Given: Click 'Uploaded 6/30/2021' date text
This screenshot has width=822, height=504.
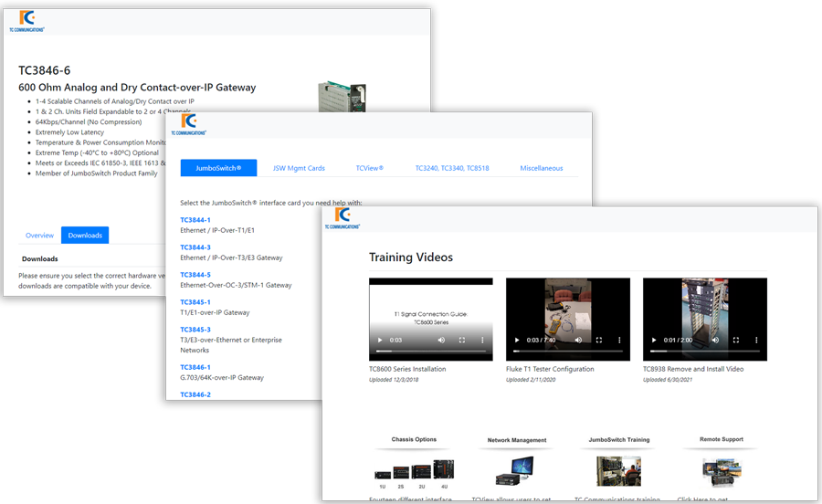Looking at the screenshot, I should (x=668, y=380).
